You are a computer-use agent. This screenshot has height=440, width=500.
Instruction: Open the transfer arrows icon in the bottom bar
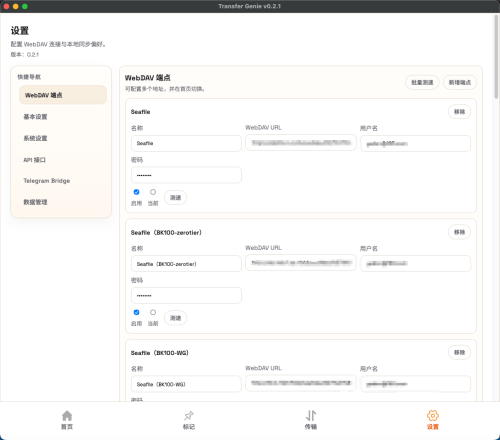coord(311,416)
